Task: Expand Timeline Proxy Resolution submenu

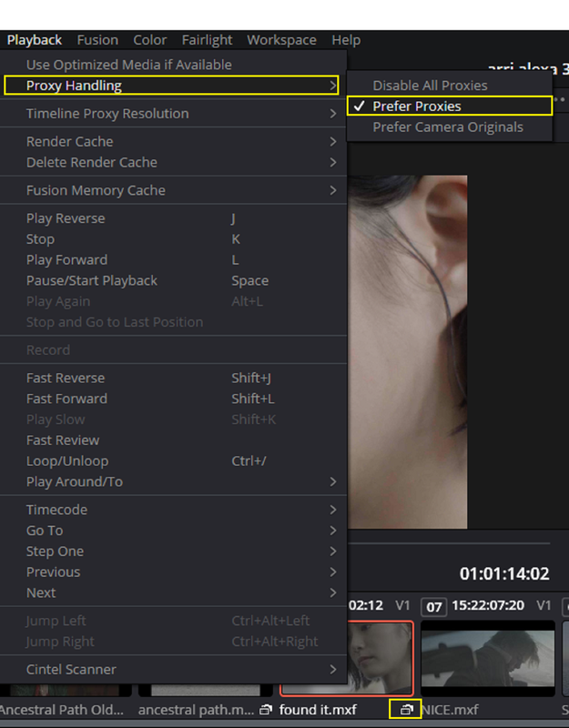Action: pyautogui.click(x=173, y=113)
